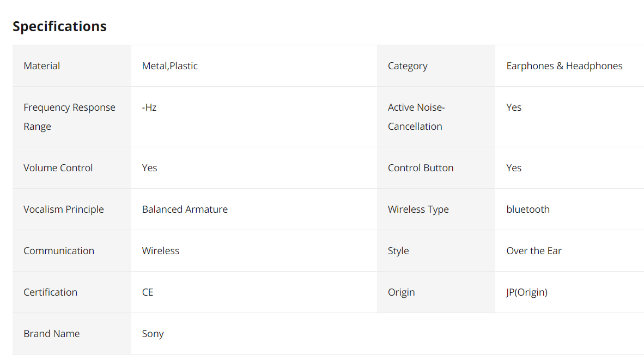Viewport: 644px width, 360px height.
Task: Click the Certification label cell
Action: pyautogui.click(x=50, y=292)
